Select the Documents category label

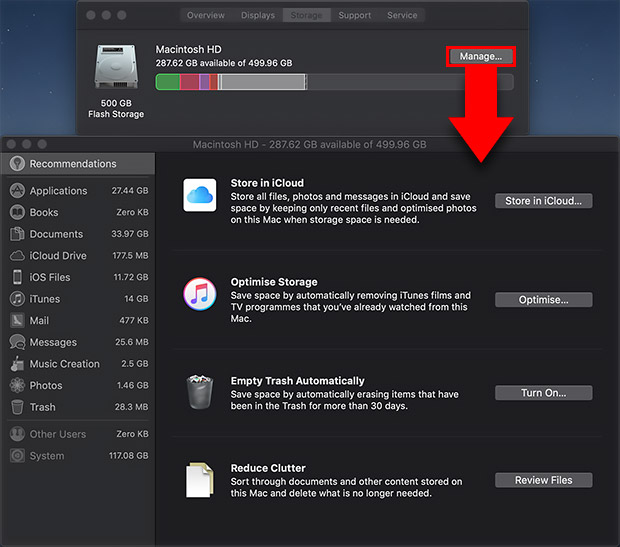click(57, 234)
